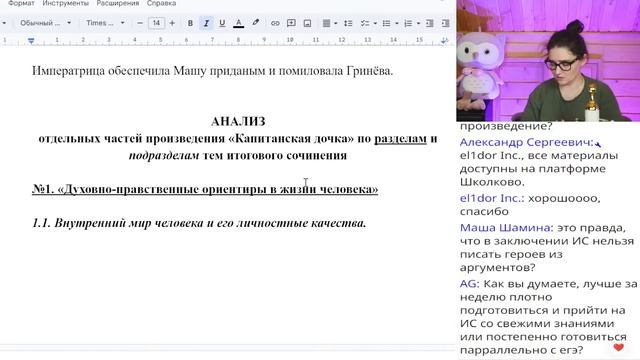This screenshot has width=640, height=360.
Task: Open Times font family dropdown
Action: click(x=105, y=23)
